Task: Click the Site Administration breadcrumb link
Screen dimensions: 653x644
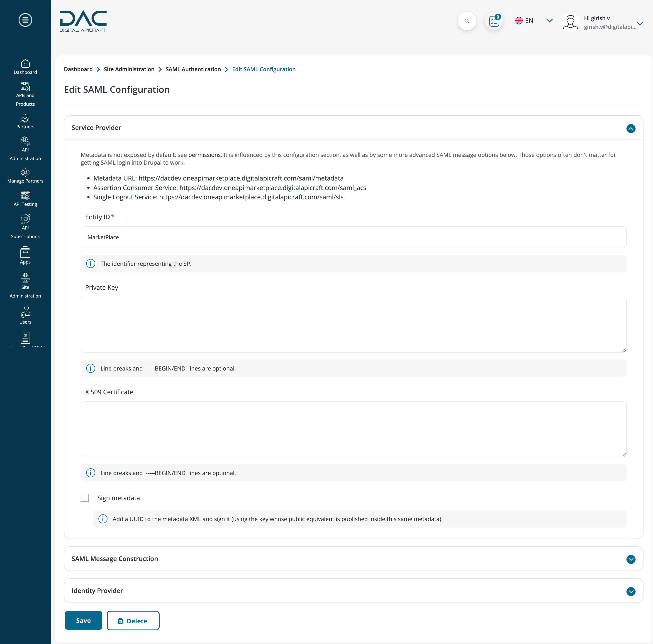Action: pyautogui.click(x=129, y=69)
